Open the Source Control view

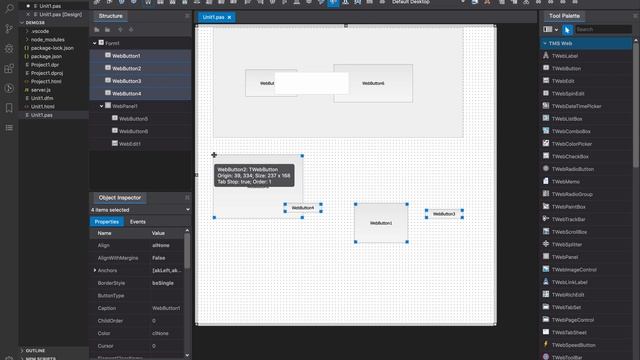(x=9, y=29)
